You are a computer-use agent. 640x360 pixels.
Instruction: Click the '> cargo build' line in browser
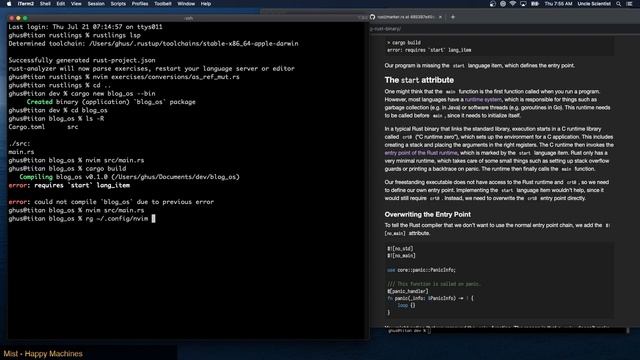[x=404, y=42]
